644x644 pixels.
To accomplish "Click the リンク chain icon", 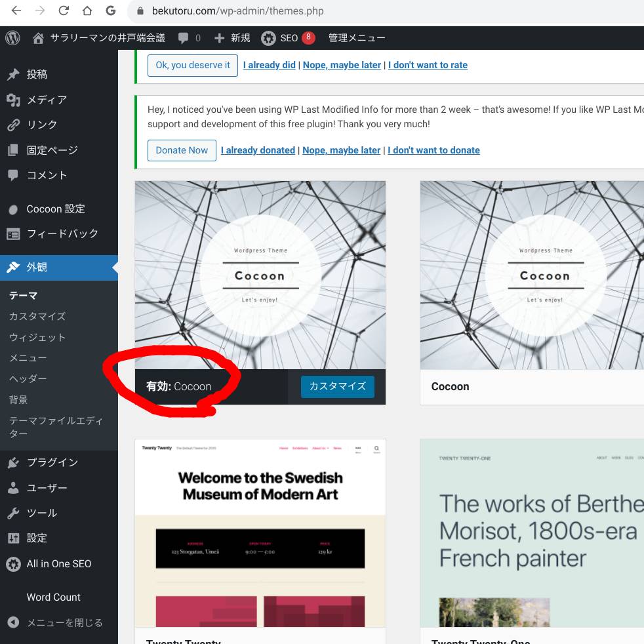I will pos(13,125).
